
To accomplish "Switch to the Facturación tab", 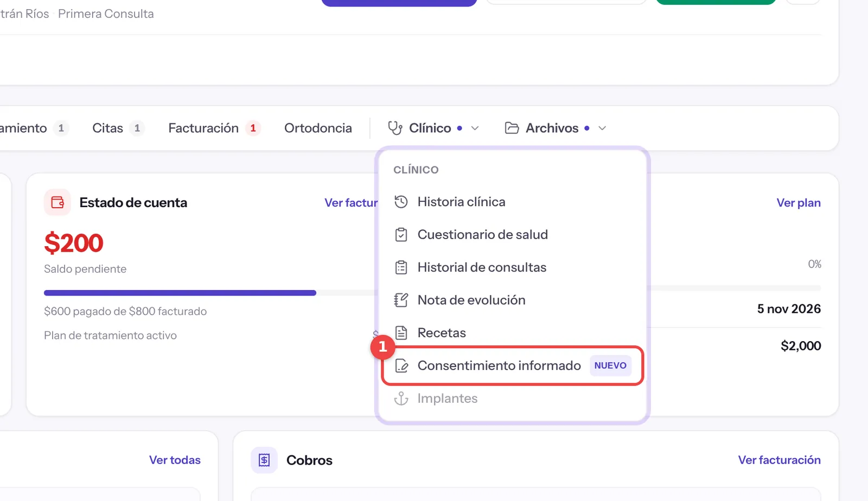I will click(214, 128).
